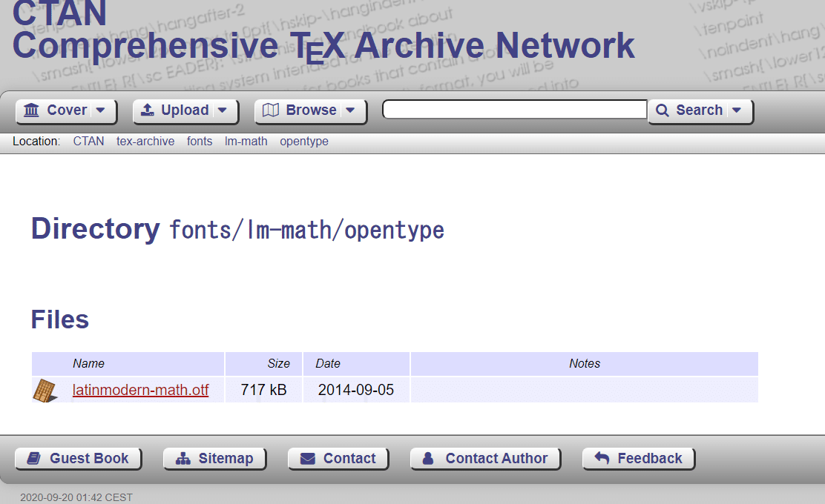Viewport: 825px width, 504px height.
Task: Open the Contact button
Action: (x=338, y=458)
